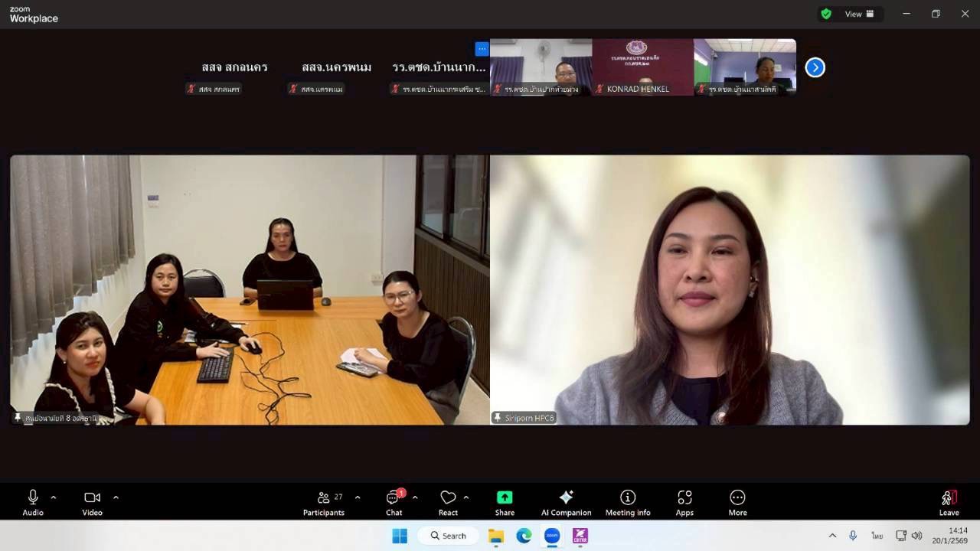The width and height of the screenshot is (980, 551).
Task: Open AI Companion
Action: 566,503
